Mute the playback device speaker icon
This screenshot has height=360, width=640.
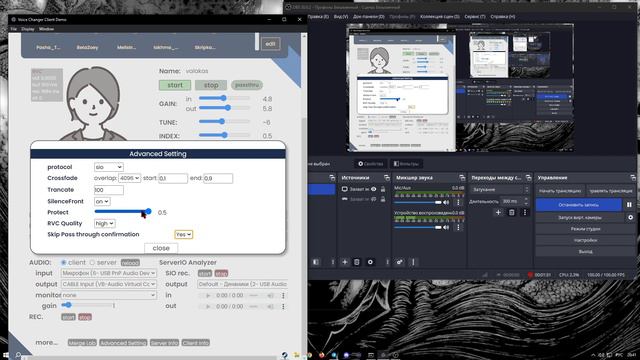point(446,227)
